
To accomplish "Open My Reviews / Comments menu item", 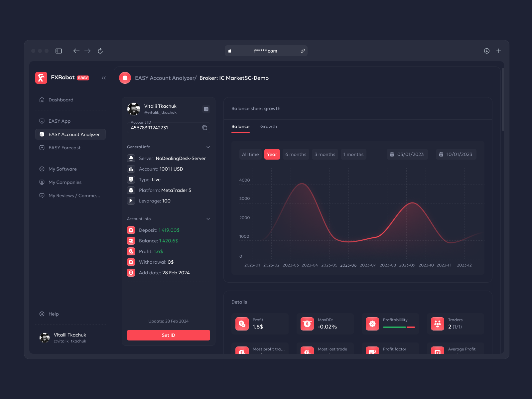I will click(x=42, y=196).
